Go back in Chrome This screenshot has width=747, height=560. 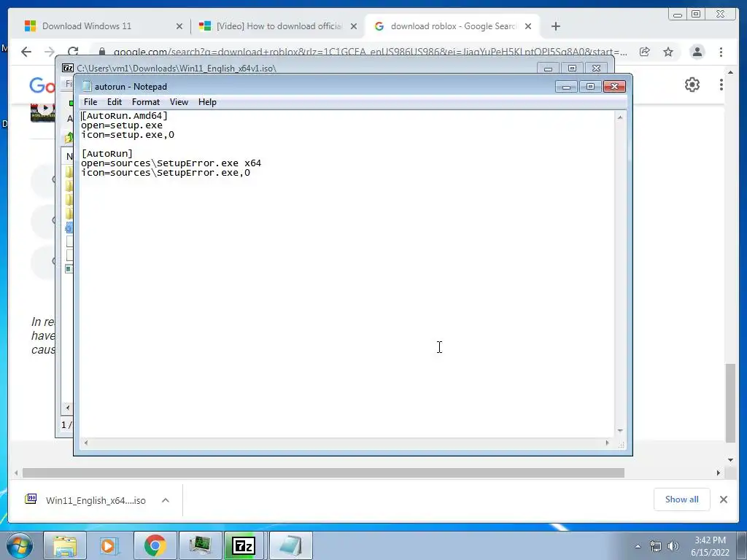coord(26,52)
